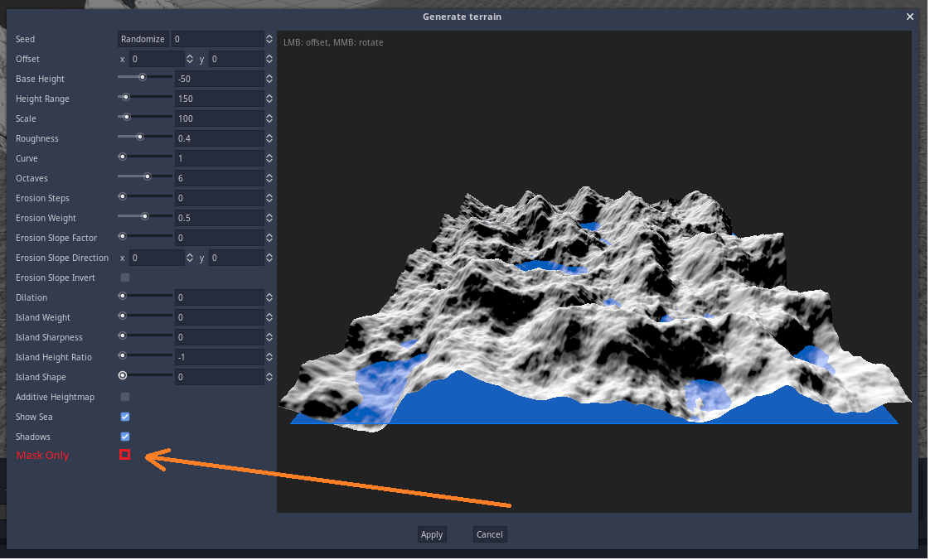Increment the Height Range stepper
This screenshot has width=930, height=560.
pos(269,95)
